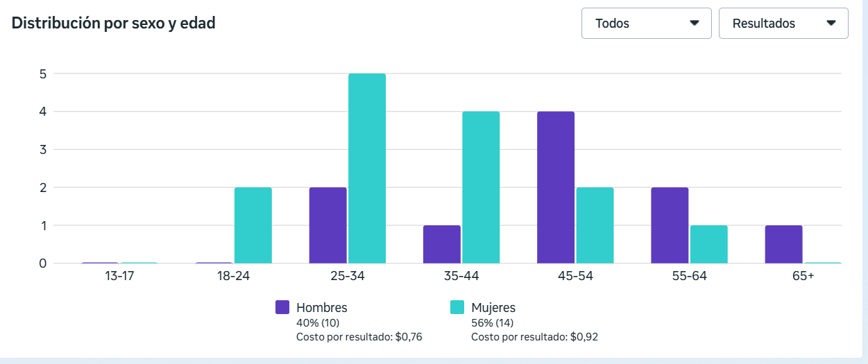Click the Mujeres bar for 35-44
868x364 pixels.
coord(481,187)
